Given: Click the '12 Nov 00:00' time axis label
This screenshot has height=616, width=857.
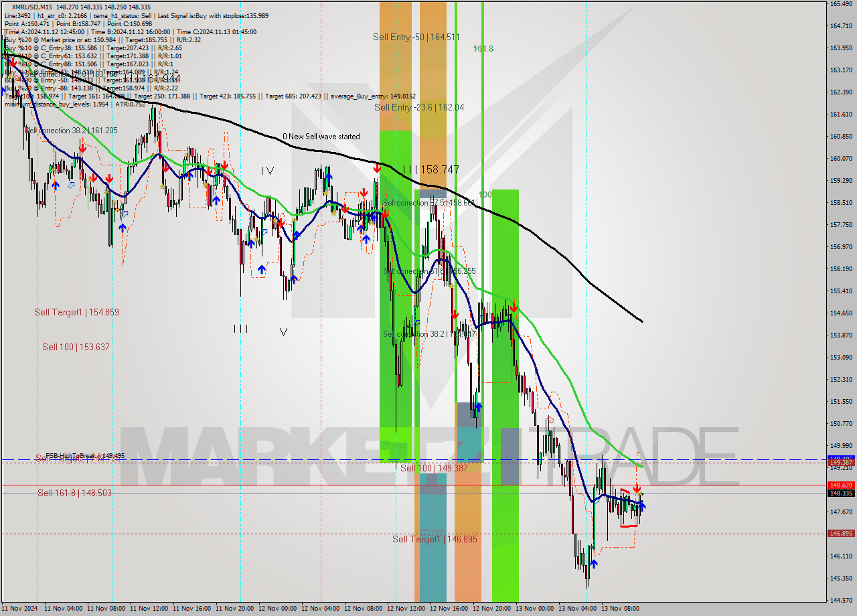Looking at the screenshot, I should [x=277, y=609].
